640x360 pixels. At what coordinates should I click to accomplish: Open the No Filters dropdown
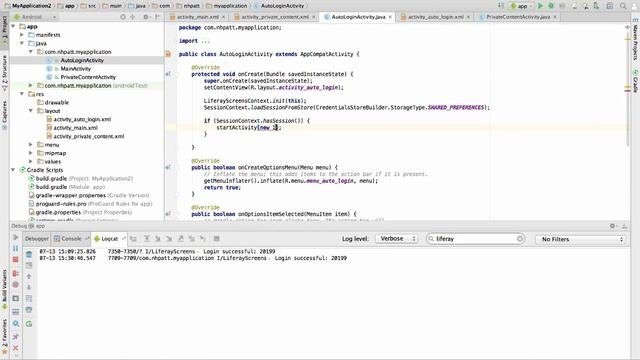[581, 239]
